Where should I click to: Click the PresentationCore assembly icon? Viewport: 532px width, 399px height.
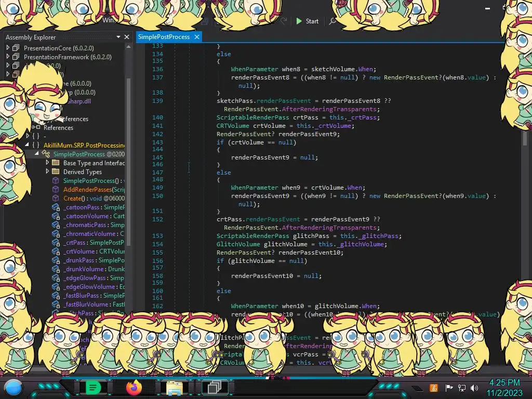coord(16,48)
